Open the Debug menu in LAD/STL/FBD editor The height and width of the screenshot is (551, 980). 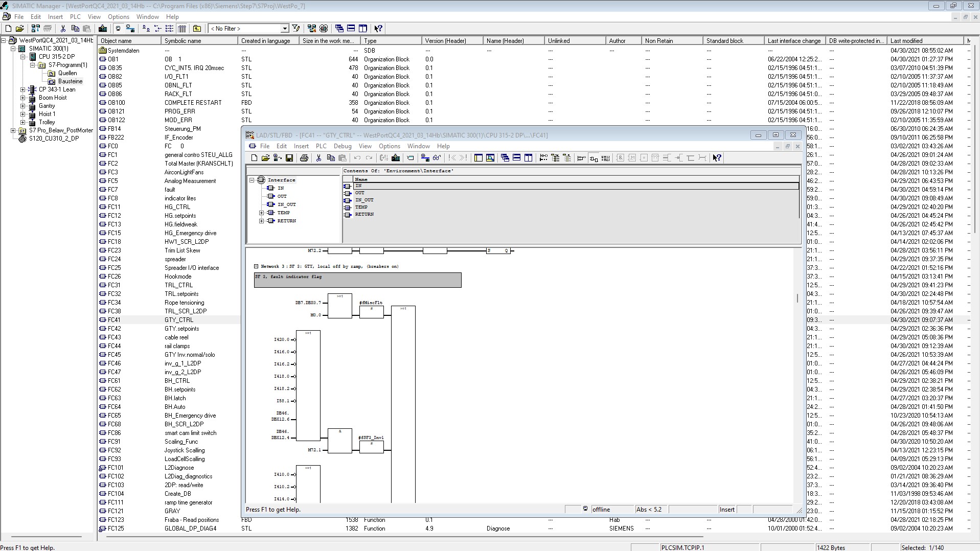343,146
